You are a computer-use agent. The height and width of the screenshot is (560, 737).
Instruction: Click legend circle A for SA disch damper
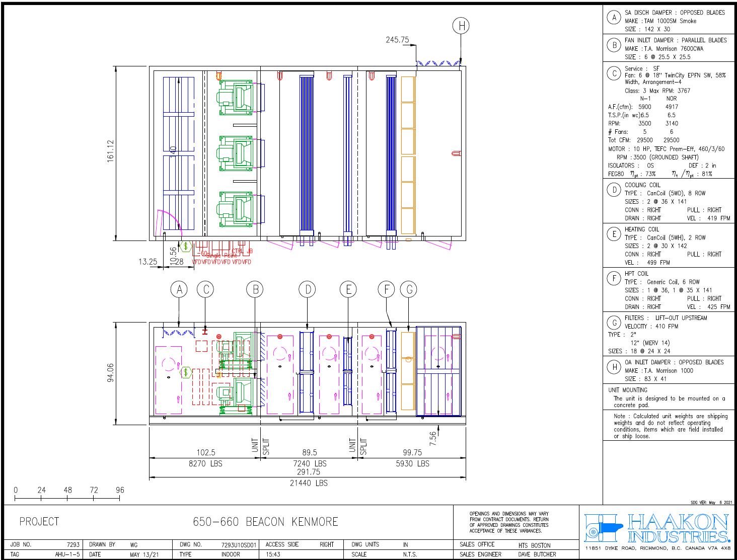pyautogui.click(x=614, y=18)
